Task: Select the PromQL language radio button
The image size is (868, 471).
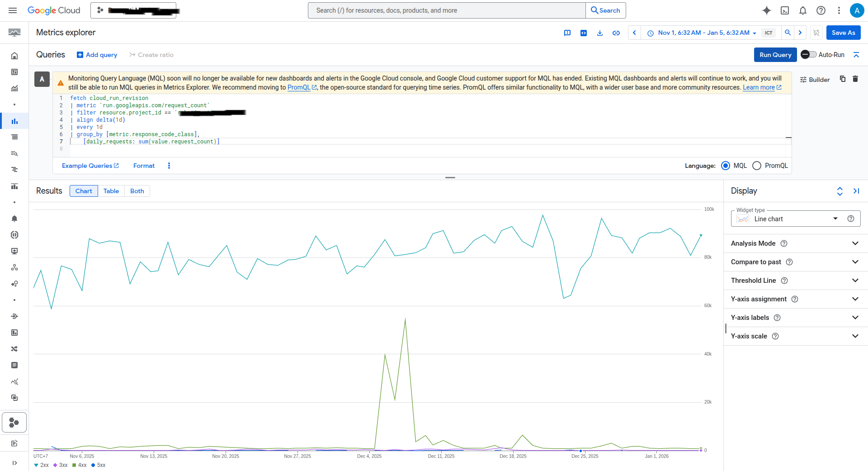Action: pyautogui.click(x=757, y=166)
